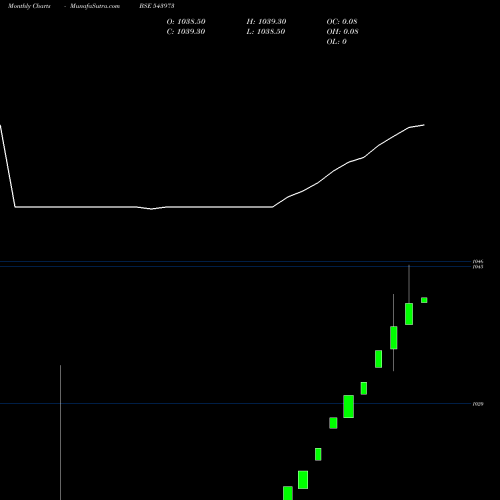The height and width of the screenshot is (500, 500).
Task: Click the 1029 price axis label
Action: 478,404
